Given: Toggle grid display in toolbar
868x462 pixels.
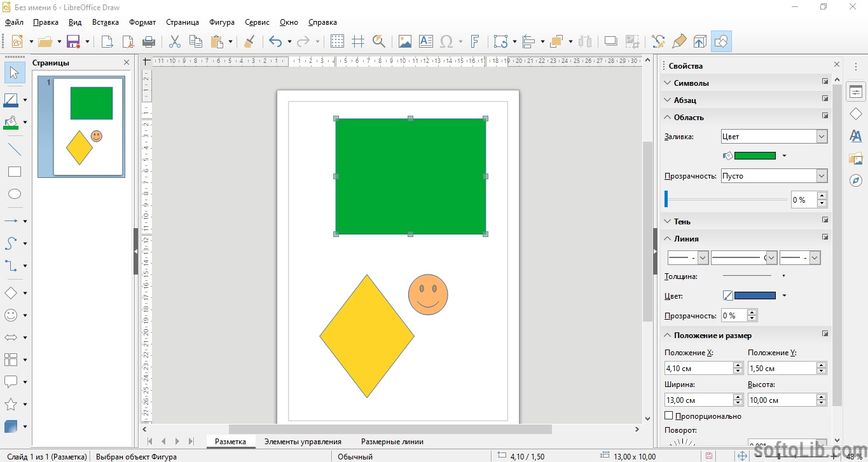Looking at the screenshot, I should pos(338,41).
